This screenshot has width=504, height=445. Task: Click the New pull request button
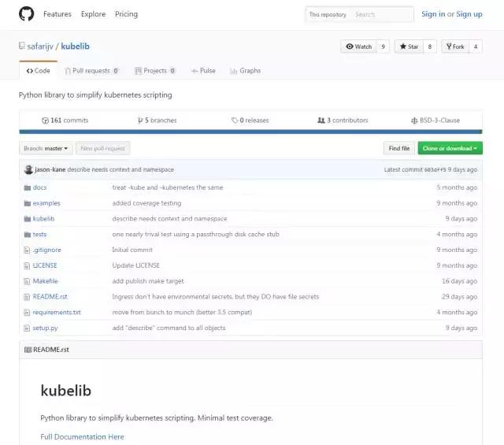[x=103, y=148]
